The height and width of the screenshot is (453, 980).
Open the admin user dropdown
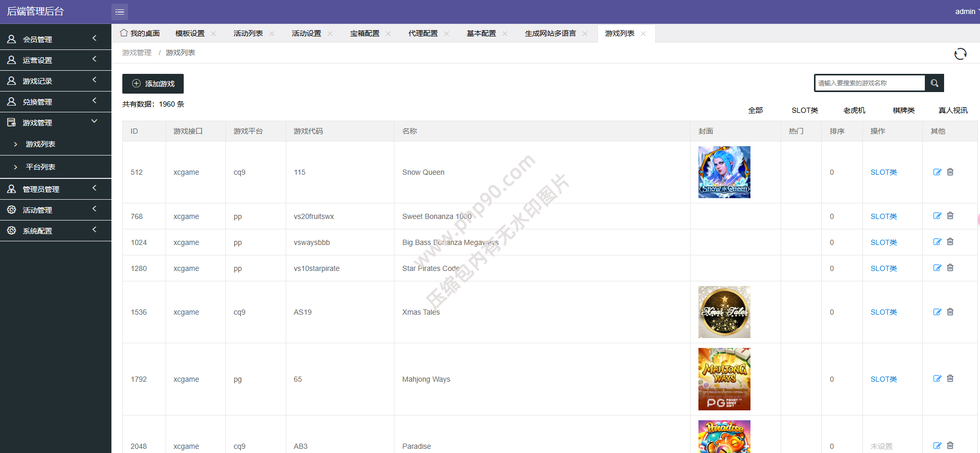(966, 11)
